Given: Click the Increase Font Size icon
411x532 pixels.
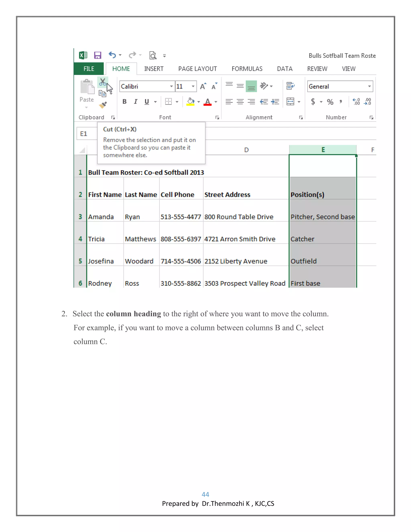Looking at the screenshot, I should point(203,86).
